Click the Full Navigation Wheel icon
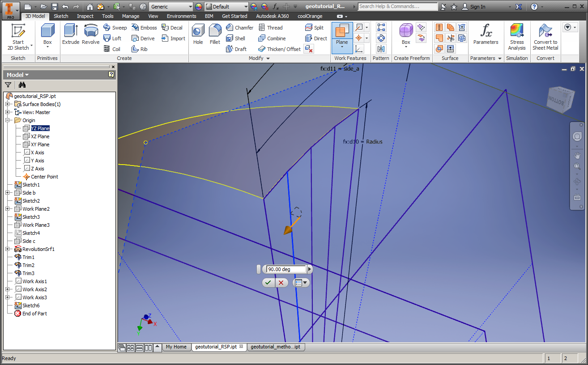The width and height of the screenshot is (588, 365). point(577,136)
